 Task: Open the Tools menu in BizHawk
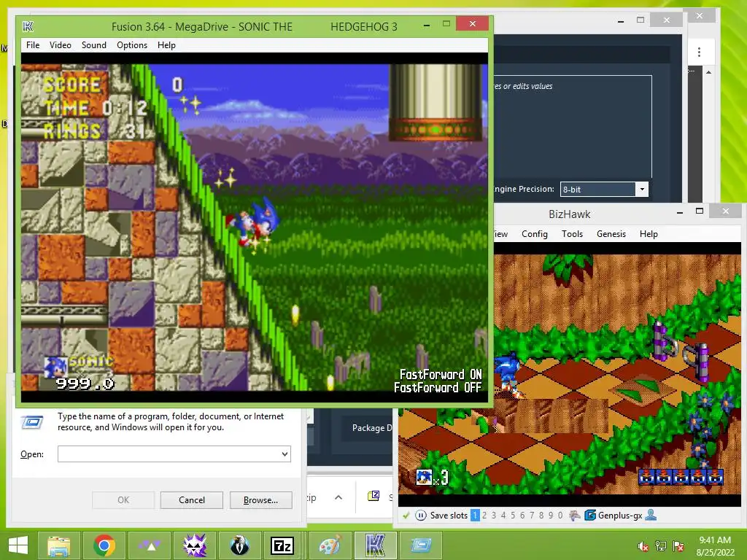pyautogui.click(x=572, y=234)
